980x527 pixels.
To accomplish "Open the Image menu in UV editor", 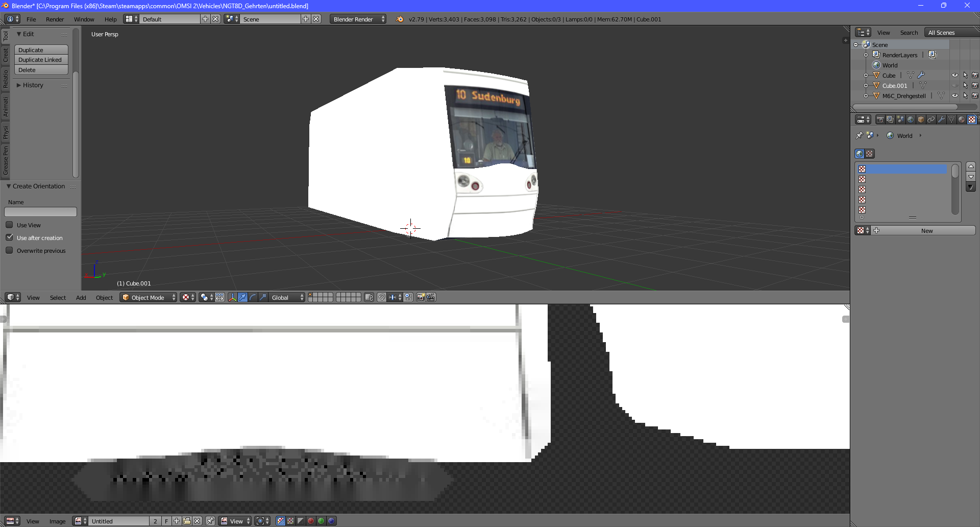I will click(x=57, y=521).
